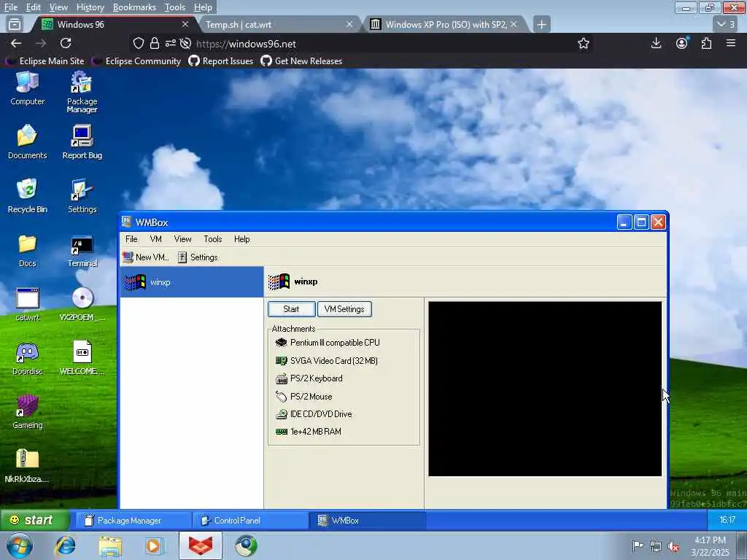Select the winxp VM in list
The height and width of the screenshot is (560, 747).
point(192,282)
